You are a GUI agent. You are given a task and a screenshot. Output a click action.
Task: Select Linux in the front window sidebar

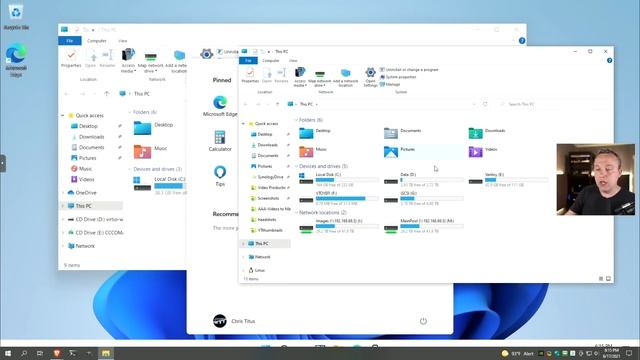[x=260, y=270]
